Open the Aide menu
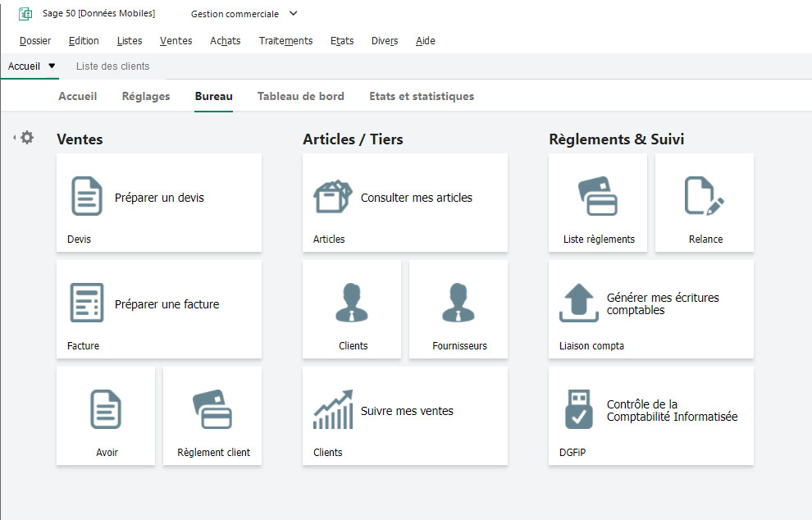 426,40
